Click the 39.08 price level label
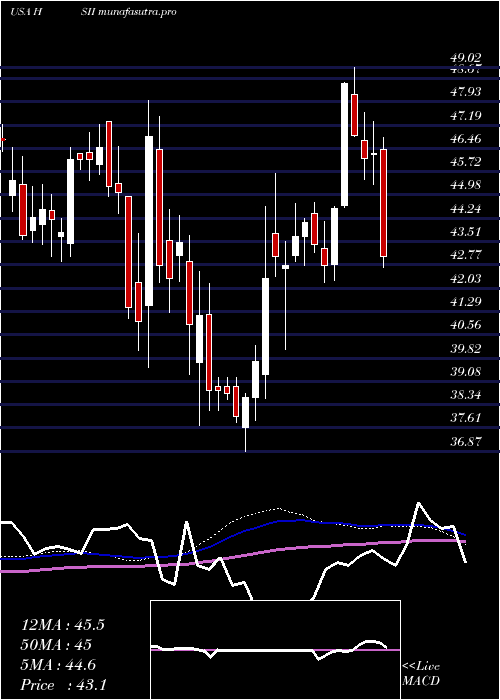Screen dimensions: 500x700 pos(466,371)
